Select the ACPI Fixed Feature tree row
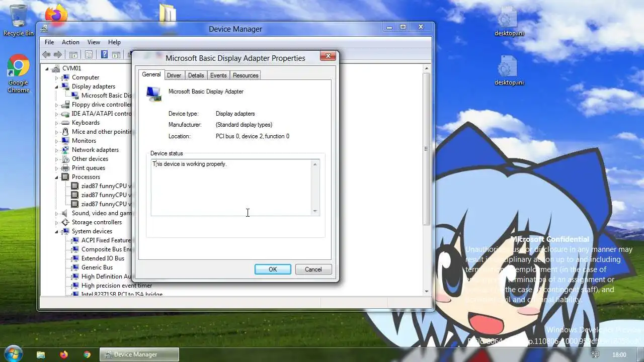Viewport: 644px width, 362px height. [x=101, y=240]
